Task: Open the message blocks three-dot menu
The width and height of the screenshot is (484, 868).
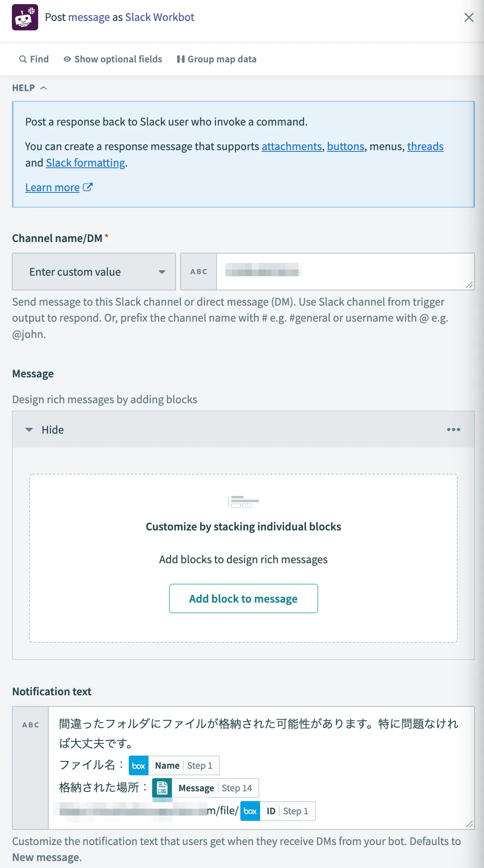Action: pos(453,429)
